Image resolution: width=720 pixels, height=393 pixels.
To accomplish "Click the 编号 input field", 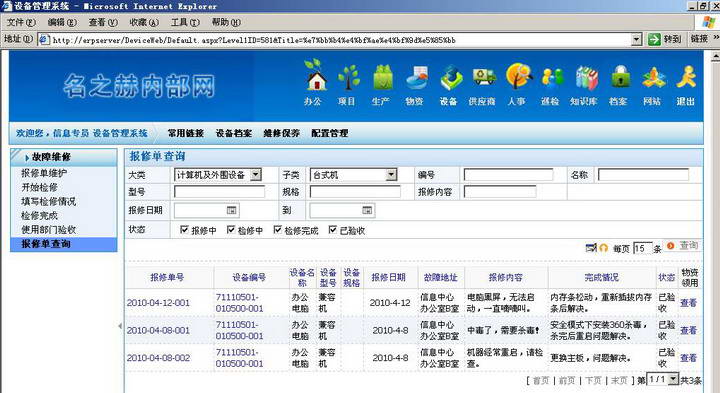I will click(508, 175).
